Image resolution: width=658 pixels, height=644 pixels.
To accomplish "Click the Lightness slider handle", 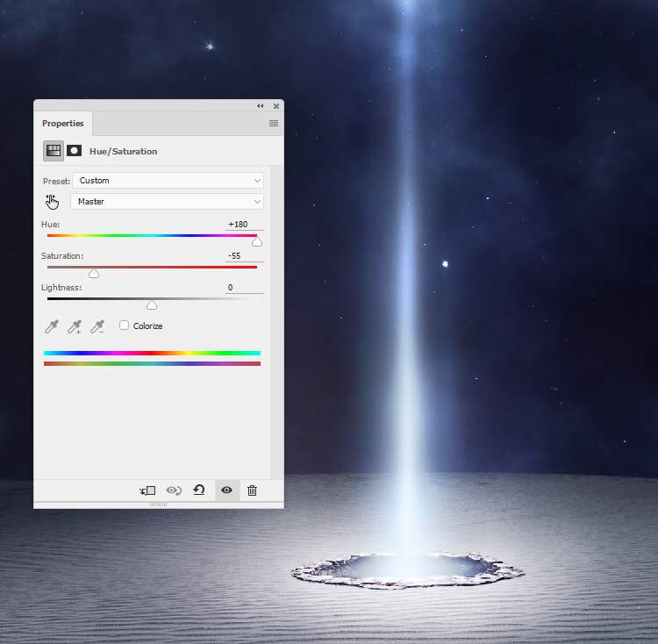I will (x=152, y=305).
